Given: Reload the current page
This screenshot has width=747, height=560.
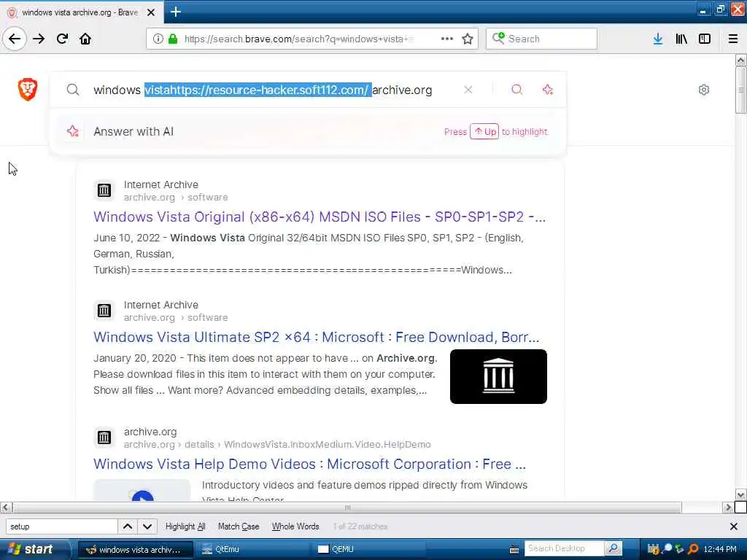Looking at the screenshot, I should point(63,39).
